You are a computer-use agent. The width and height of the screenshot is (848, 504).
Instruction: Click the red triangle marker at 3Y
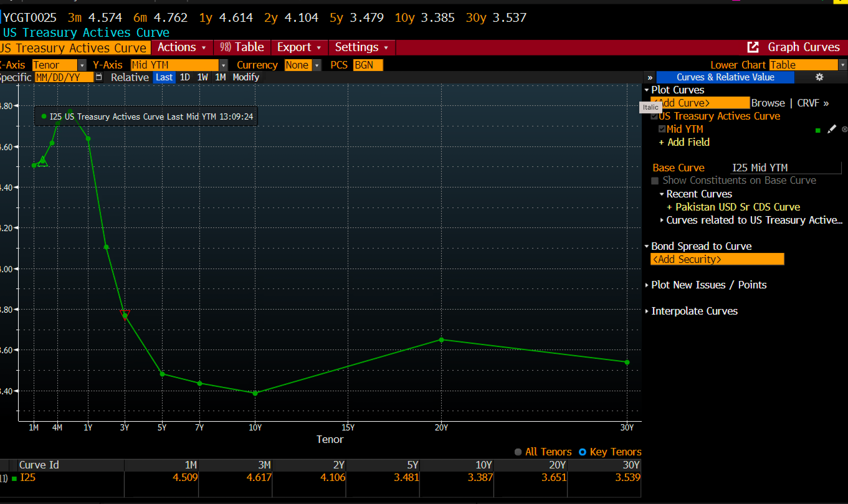[x=125, y=314]
